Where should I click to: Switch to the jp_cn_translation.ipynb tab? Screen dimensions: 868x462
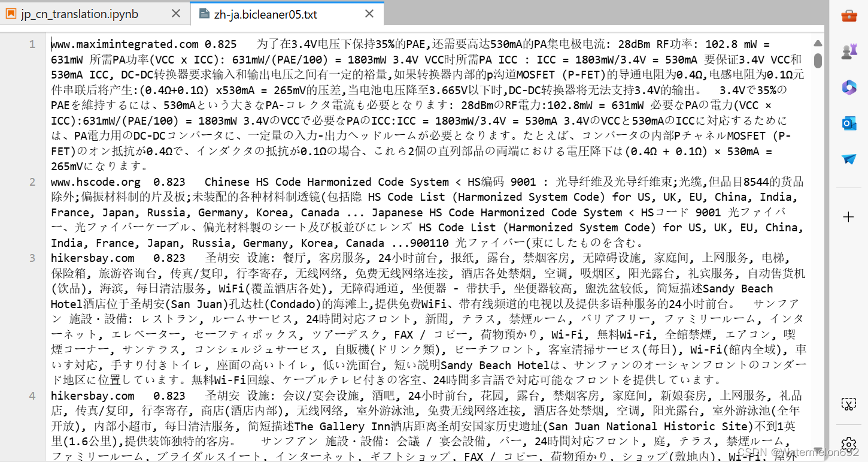tap(84, 13)
